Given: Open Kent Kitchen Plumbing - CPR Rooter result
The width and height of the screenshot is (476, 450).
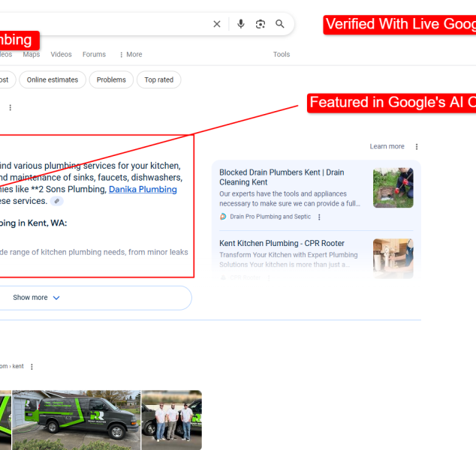Looking at the screenshot, I should click(282, 243).
